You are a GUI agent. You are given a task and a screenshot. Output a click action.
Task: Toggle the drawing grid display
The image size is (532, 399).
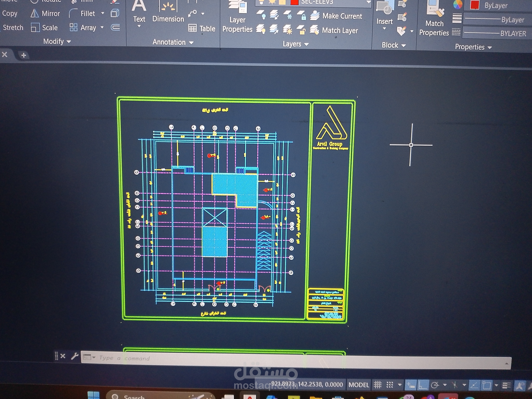click(378, 385)
